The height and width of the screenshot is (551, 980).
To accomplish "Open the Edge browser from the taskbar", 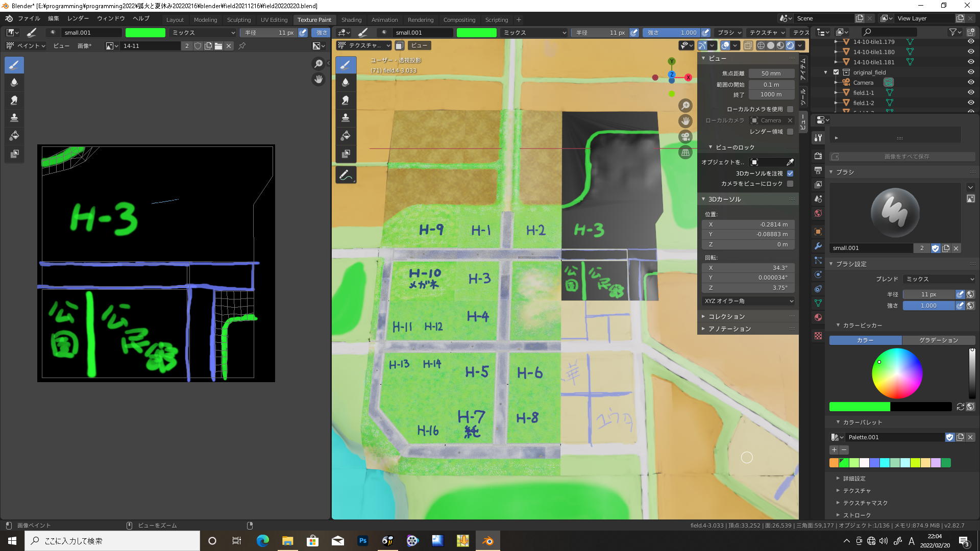I will (x=263, y=541).
